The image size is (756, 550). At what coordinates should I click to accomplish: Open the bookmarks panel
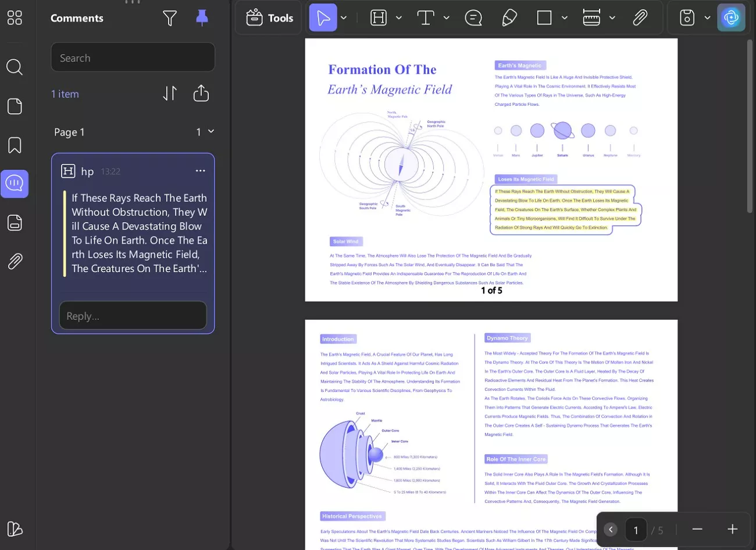point(15,145)
